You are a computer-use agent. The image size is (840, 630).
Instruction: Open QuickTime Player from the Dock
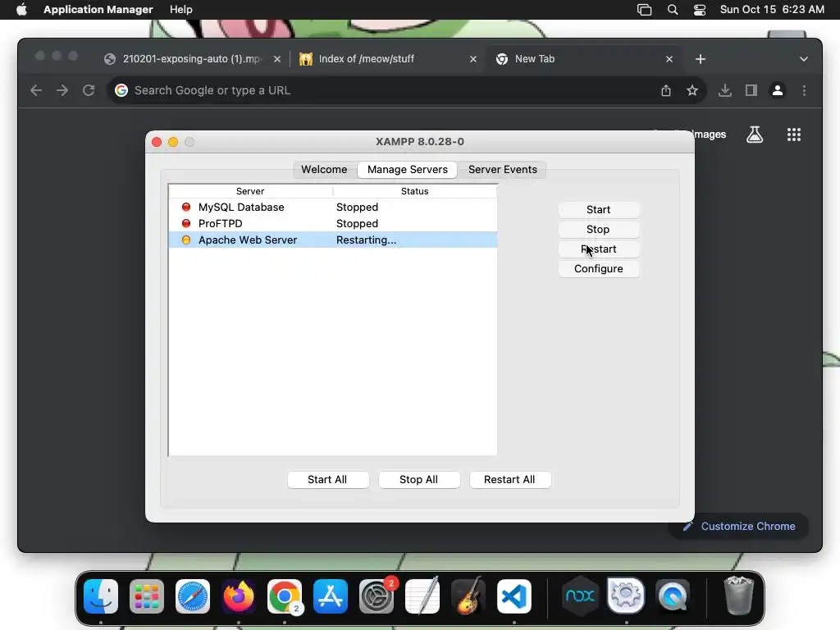point(672,596)
